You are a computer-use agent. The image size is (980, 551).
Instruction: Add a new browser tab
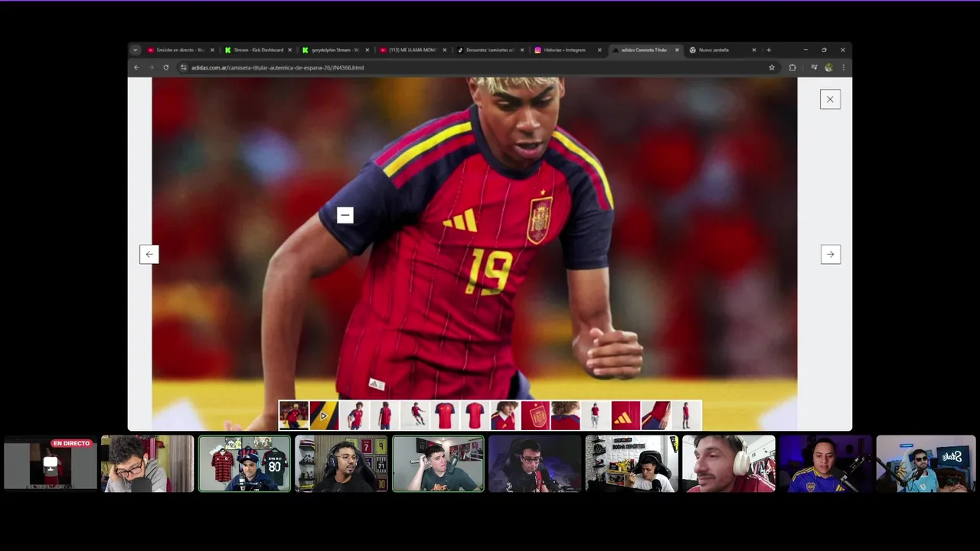pyautogui.click(x=769, y=50)
